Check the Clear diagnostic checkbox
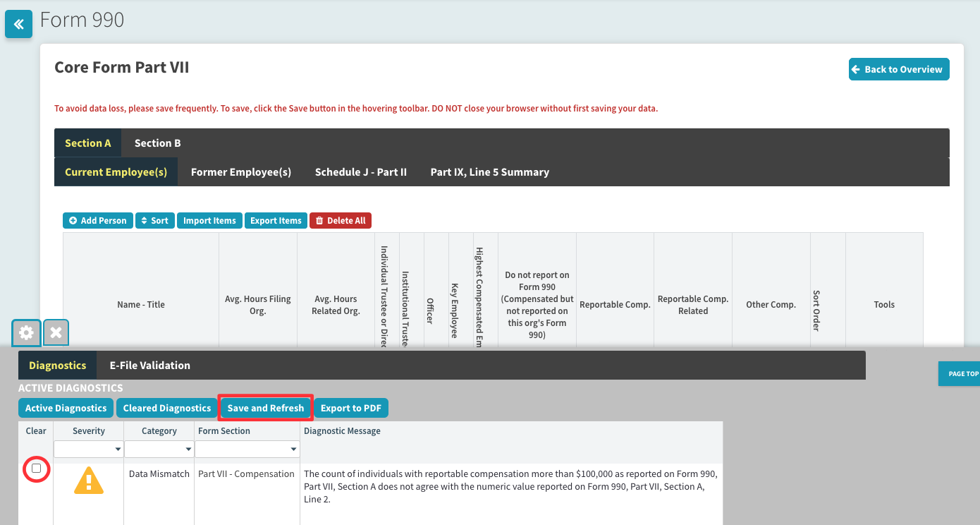The width and height of the screenshot is (980, 525). click(37, 469)
